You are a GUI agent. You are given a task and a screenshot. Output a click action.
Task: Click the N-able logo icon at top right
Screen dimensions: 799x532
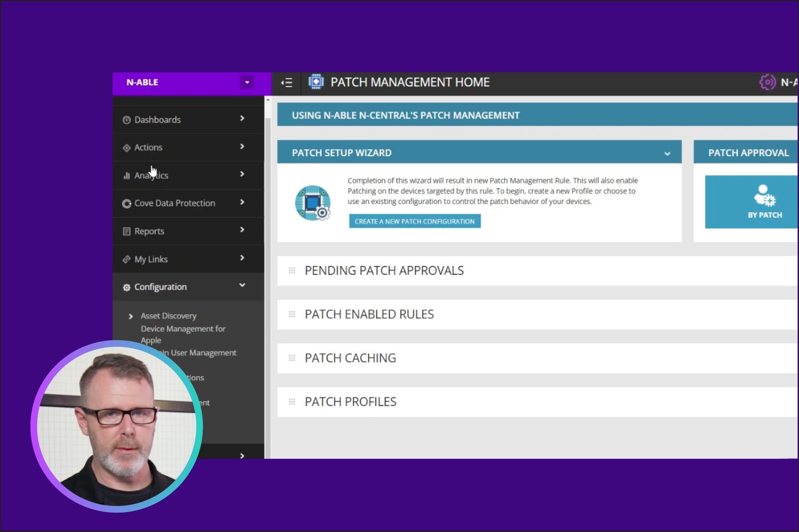click(x=767, y=82)
